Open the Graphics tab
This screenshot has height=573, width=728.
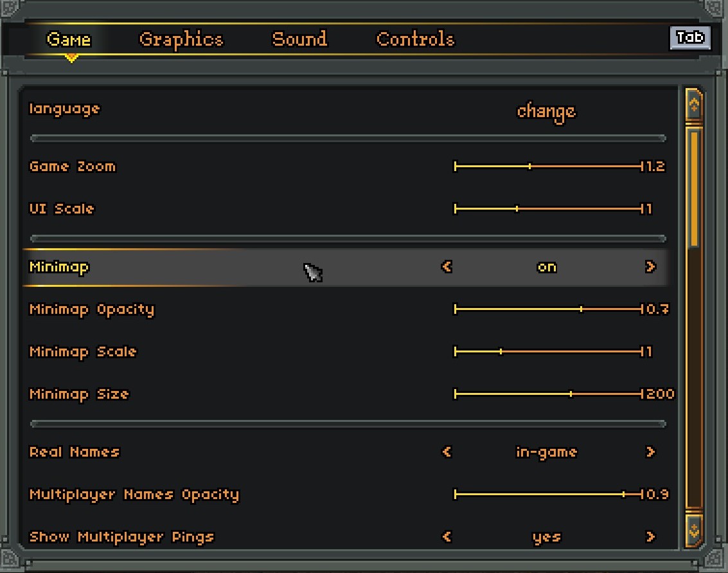[x=181, y=39]
